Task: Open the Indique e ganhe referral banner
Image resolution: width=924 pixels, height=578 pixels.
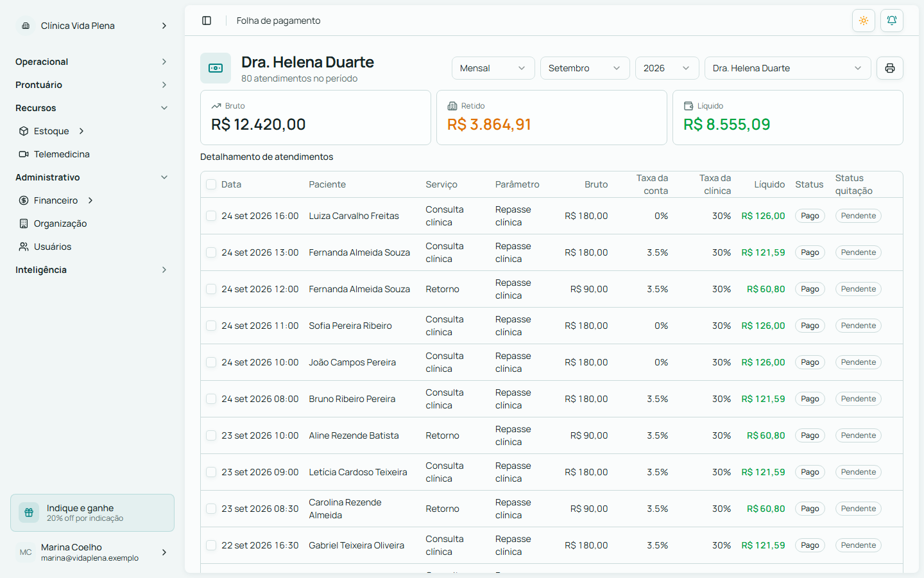Action: pos(92,512)
